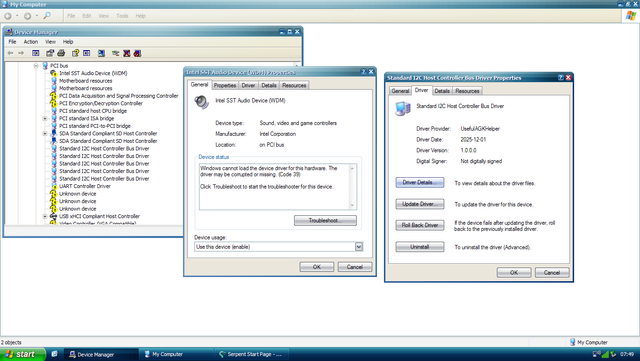Open the Help menu in Device Manager
The height and width of the screenshot is (361, 640).
coord(68,42)
